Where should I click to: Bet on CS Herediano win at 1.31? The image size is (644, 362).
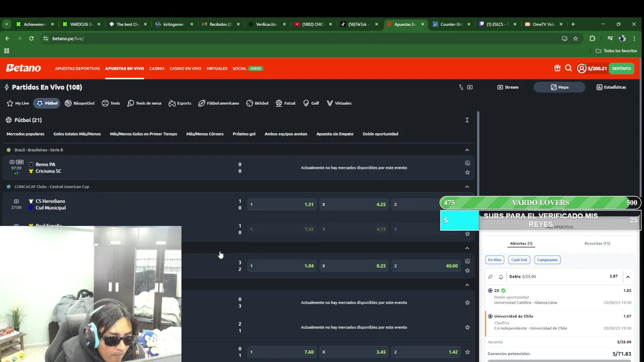click(282, 205)
